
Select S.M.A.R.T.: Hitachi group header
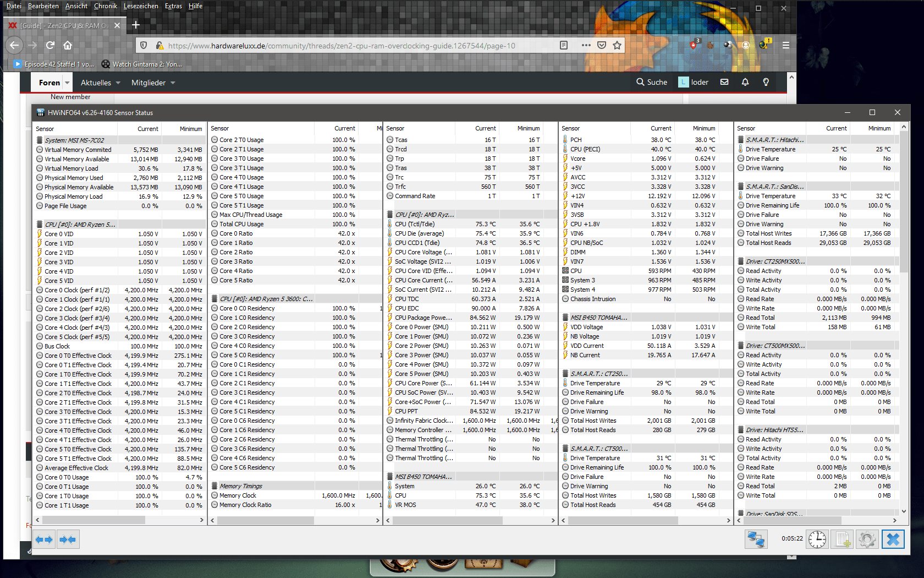pos(817,140)
